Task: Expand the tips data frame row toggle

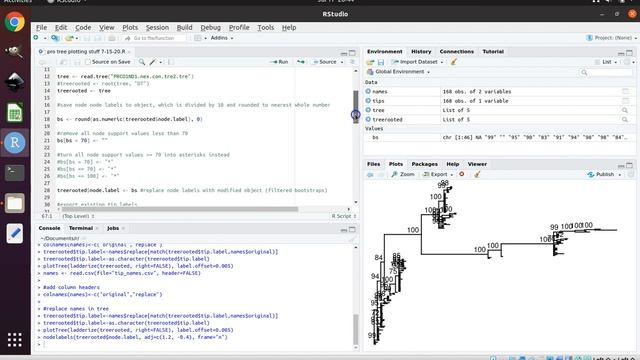Action: tap(368, 101)
